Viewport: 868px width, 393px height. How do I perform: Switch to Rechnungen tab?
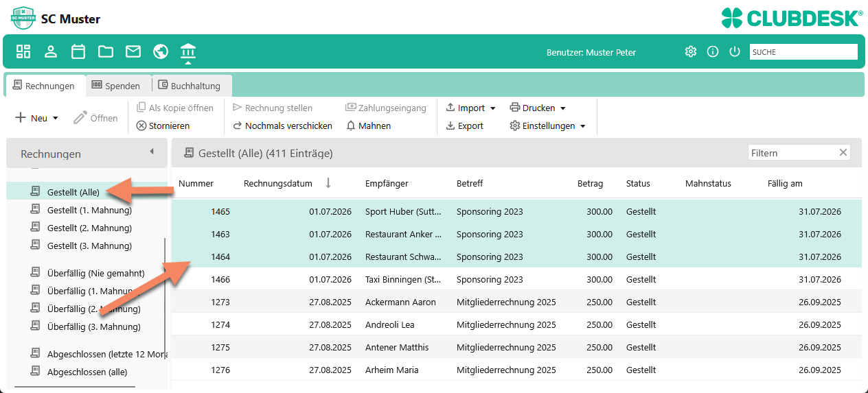[44, 86]
